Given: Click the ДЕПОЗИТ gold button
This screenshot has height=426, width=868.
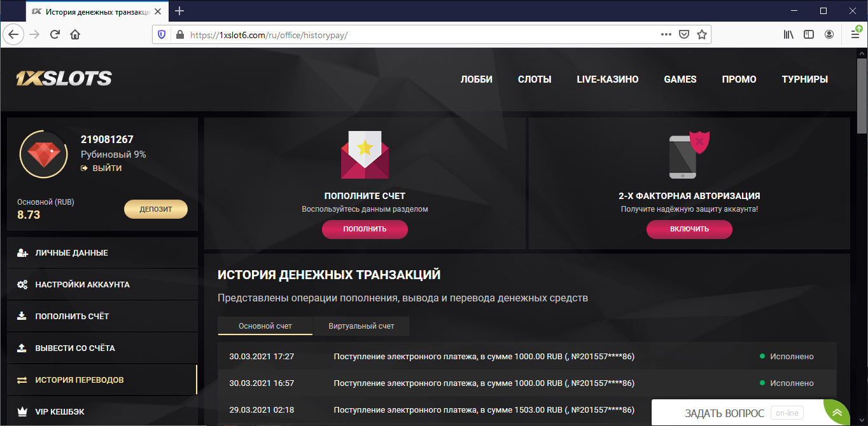Looking at the screenshot, I should point(156,209).
